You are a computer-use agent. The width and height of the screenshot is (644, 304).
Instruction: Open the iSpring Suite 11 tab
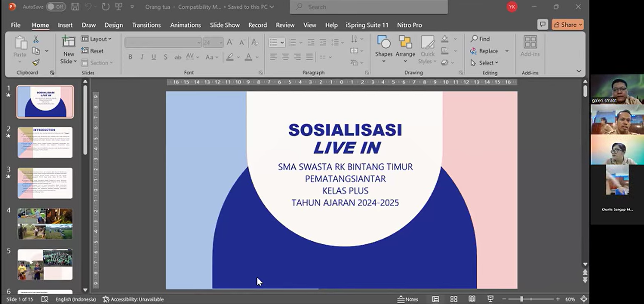coord(367,25)
